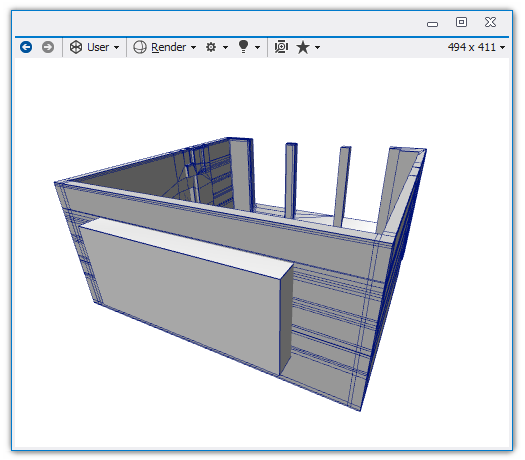Screen dimensions: 525x460
Task: Click the Render sphere icon
Action: (x=140, y=47)
